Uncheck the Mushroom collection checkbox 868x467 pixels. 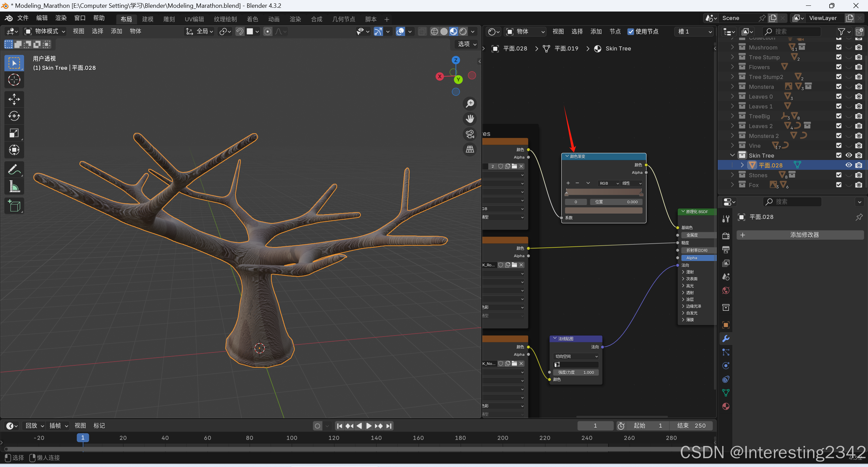point(839,47)
